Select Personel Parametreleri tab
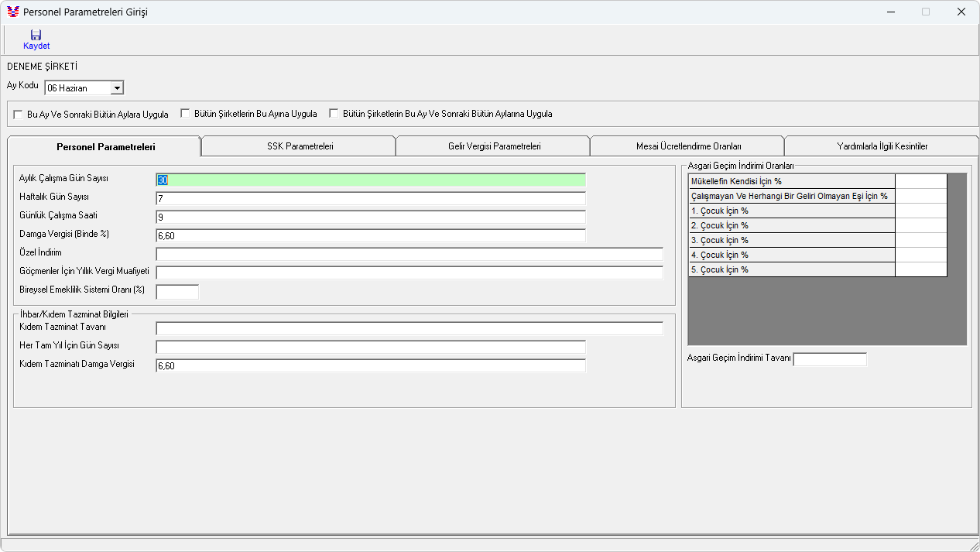The width and height of the screenshot is (980, 552). 105,146
